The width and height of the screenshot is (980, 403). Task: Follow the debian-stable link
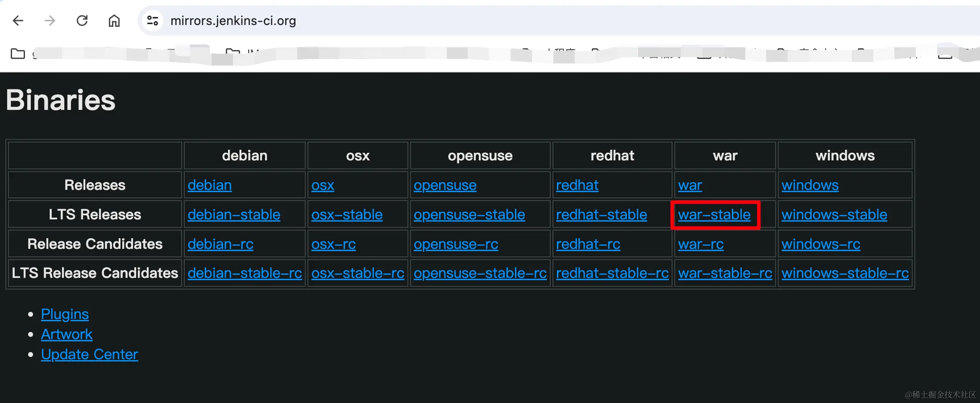coord(234,214)
